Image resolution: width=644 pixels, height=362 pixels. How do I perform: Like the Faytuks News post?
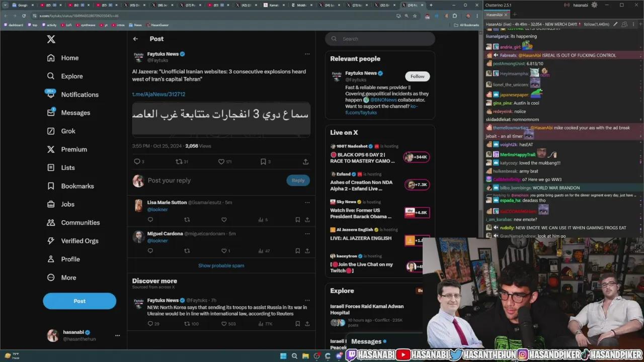coord(221,162)
